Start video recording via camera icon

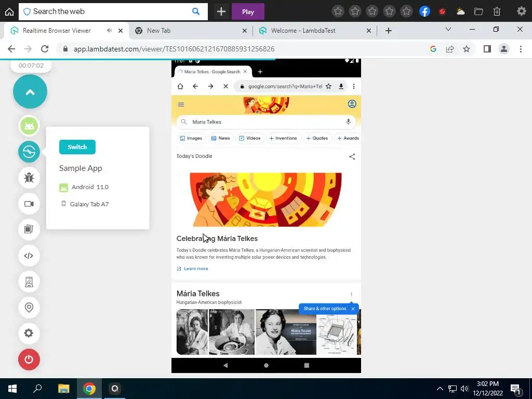coord(29,204)
